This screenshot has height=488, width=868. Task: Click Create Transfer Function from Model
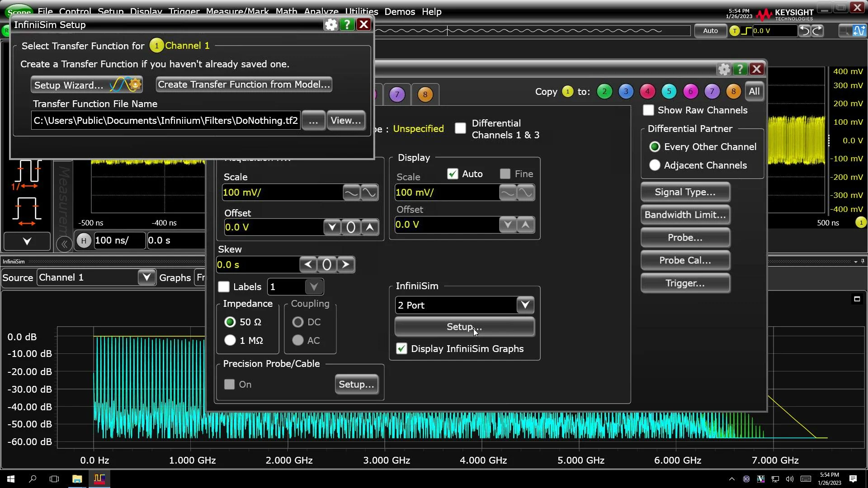point(244,84)
